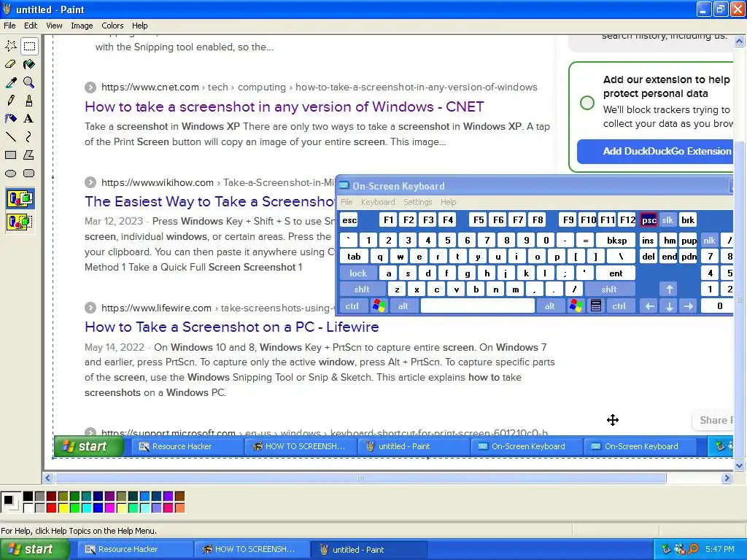Click the esc key on pasted keyboard
This screenshot has height=560, width=747.
349,220
